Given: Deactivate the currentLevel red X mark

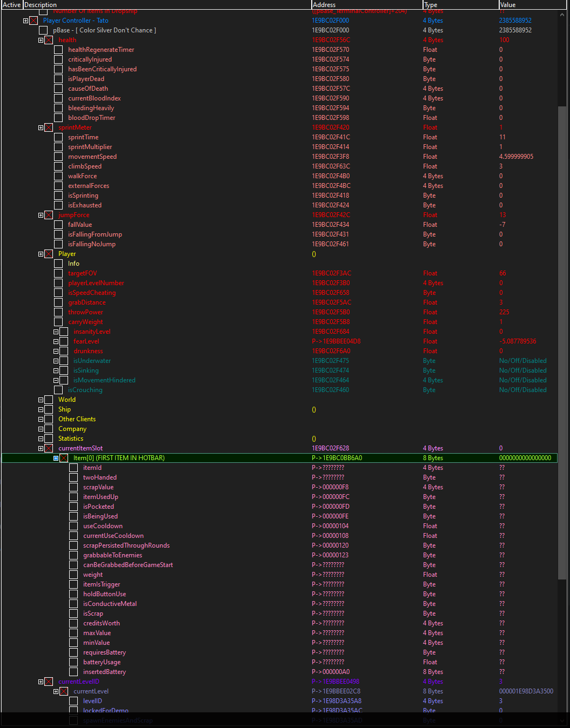Looking at the screenshot, I should (x=64, y=691).
